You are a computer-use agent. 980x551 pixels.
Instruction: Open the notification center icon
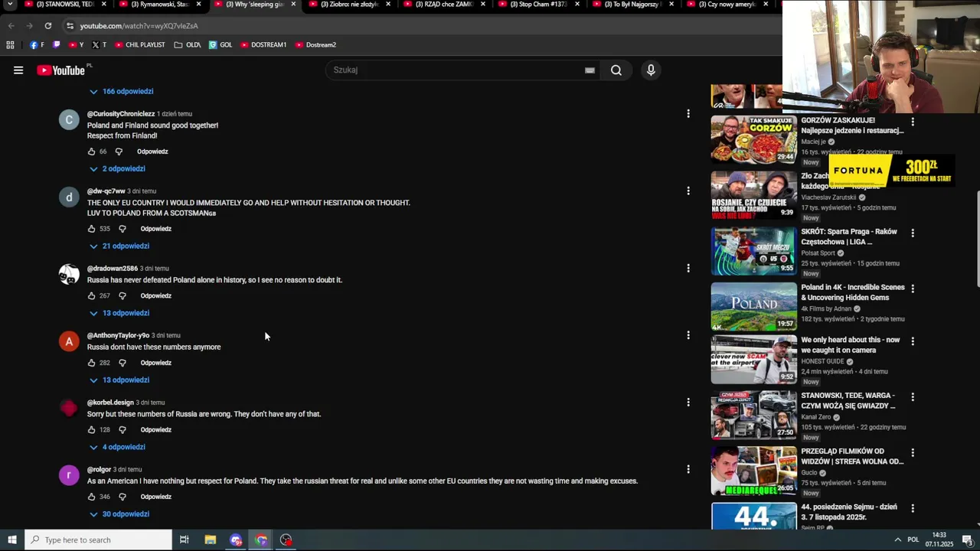(x=967, y=540)
